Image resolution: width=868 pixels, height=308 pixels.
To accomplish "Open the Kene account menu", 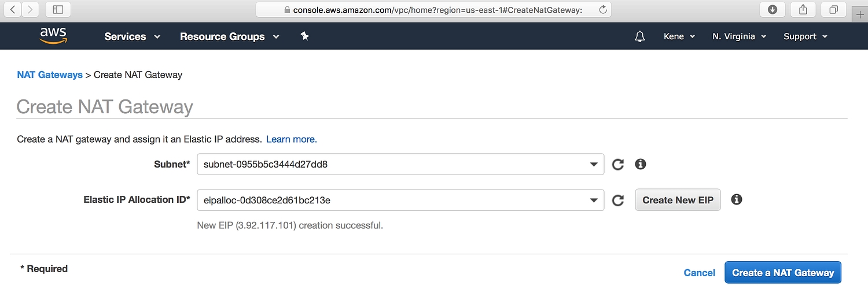I will click(x=679, y=36).
